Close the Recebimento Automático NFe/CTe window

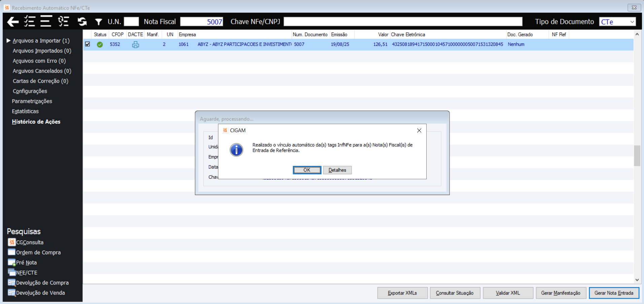tap(634, 7)
